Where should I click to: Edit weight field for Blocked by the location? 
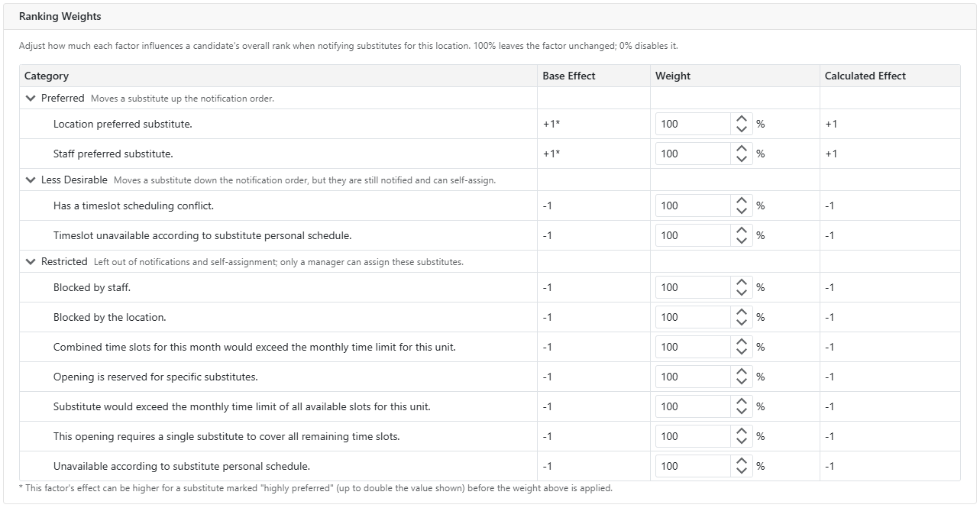(693, 317)
